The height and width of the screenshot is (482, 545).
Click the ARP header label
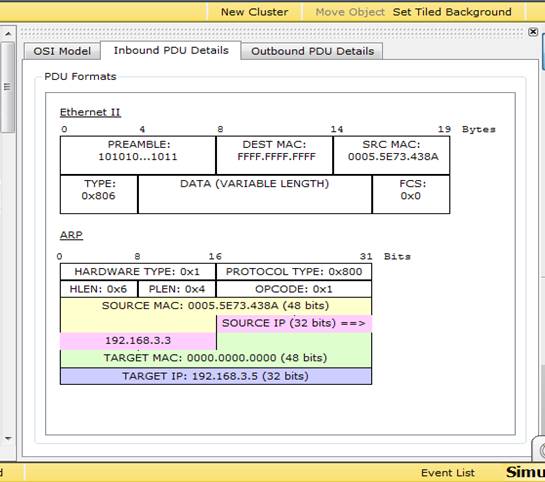[71, 235]
